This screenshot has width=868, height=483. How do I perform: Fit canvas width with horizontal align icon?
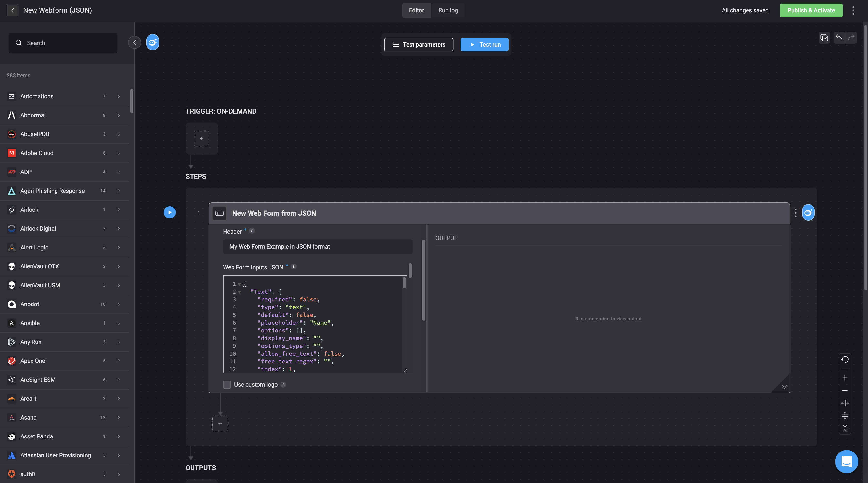coord(845,403)
